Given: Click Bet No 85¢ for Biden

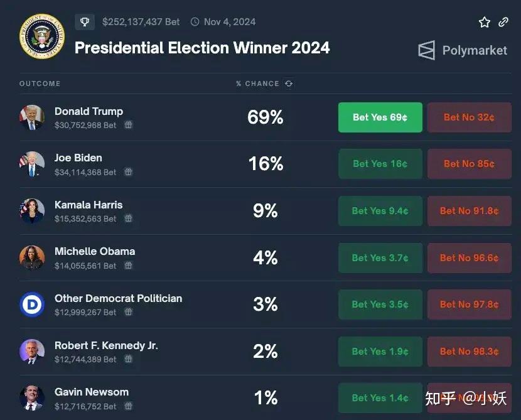Looking at the screenshot, I should click(x=469, y=164).
